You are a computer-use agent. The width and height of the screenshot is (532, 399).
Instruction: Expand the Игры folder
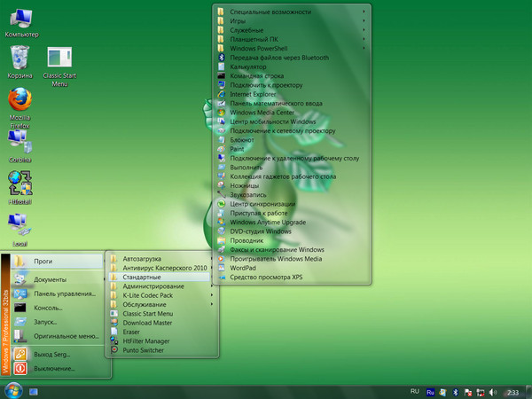click(x=292, y=21)
